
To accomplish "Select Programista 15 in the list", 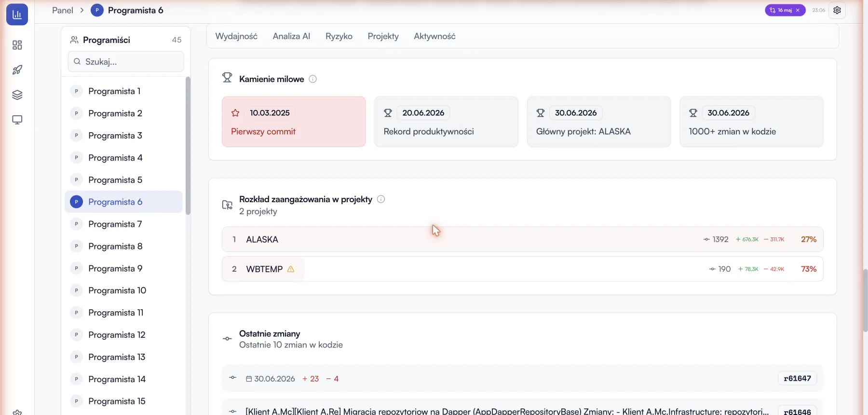I will tap(124, 401).
